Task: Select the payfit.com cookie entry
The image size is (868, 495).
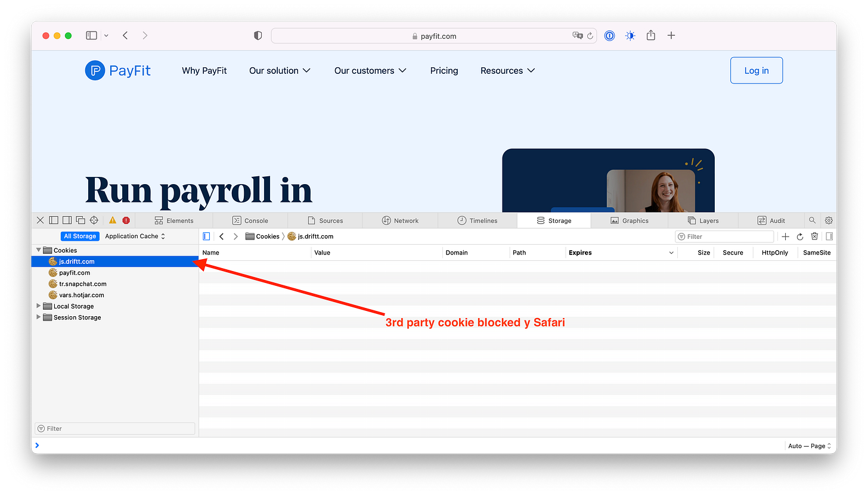Action: tap(115, 273)
